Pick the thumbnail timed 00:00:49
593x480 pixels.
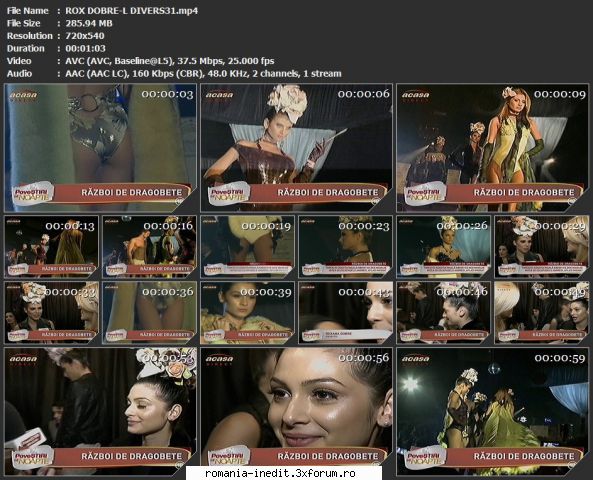(542, 312)
